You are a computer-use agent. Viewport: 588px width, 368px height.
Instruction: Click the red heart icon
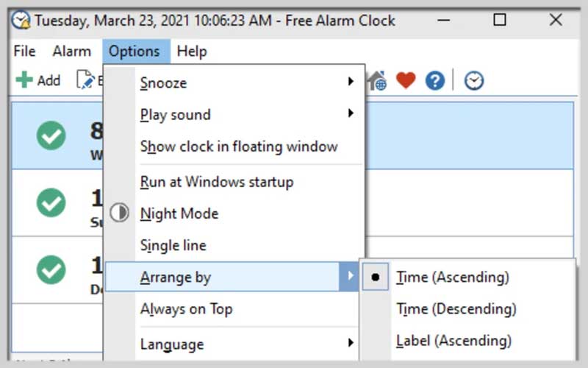(406, 80)
